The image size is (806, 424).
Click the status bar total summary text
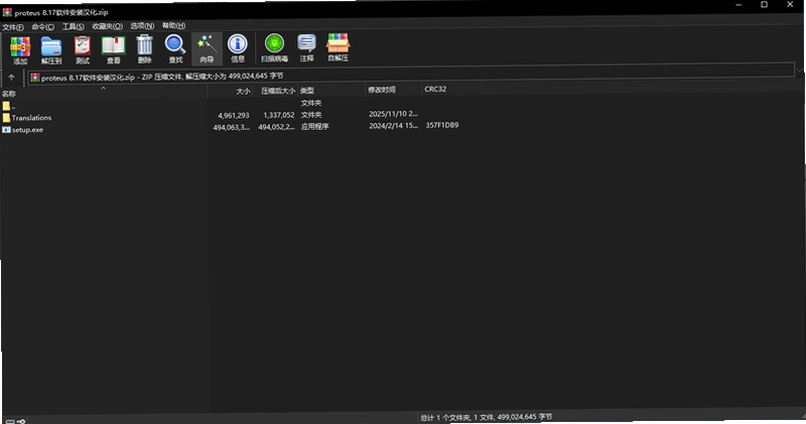pos(486,417)
